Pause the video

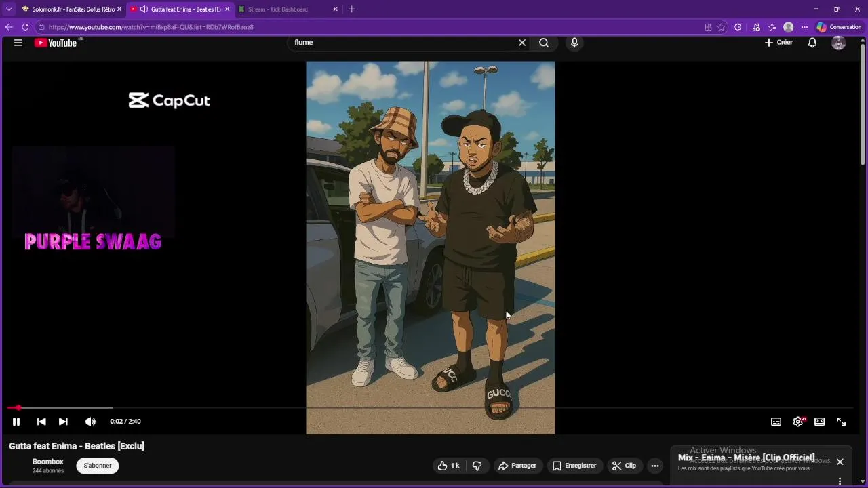pos(16,422)
